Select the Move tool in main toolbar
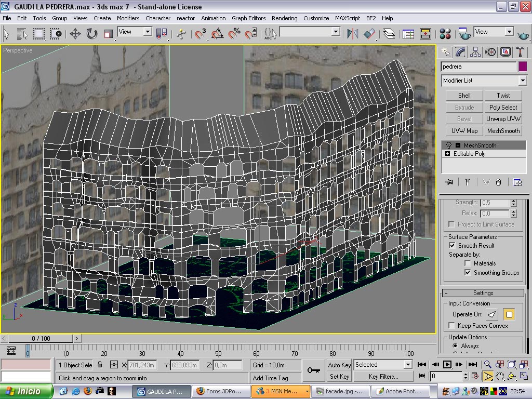 75,34
